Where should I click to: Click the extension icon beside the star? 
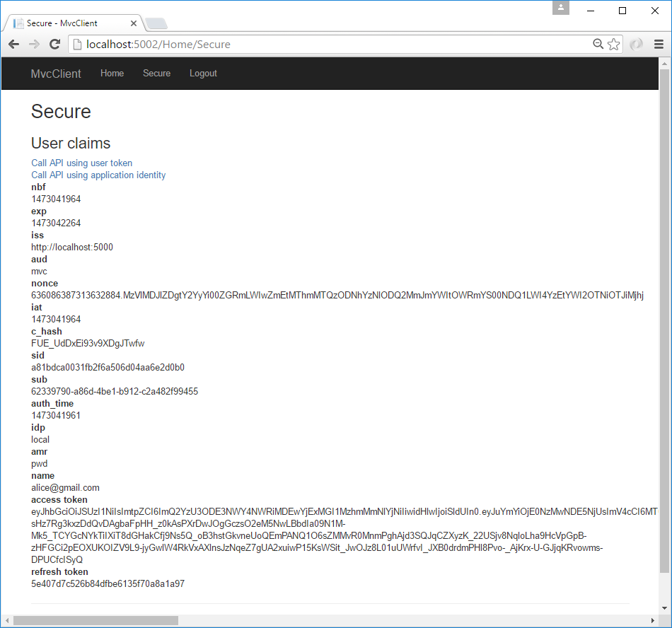point(637,45)
